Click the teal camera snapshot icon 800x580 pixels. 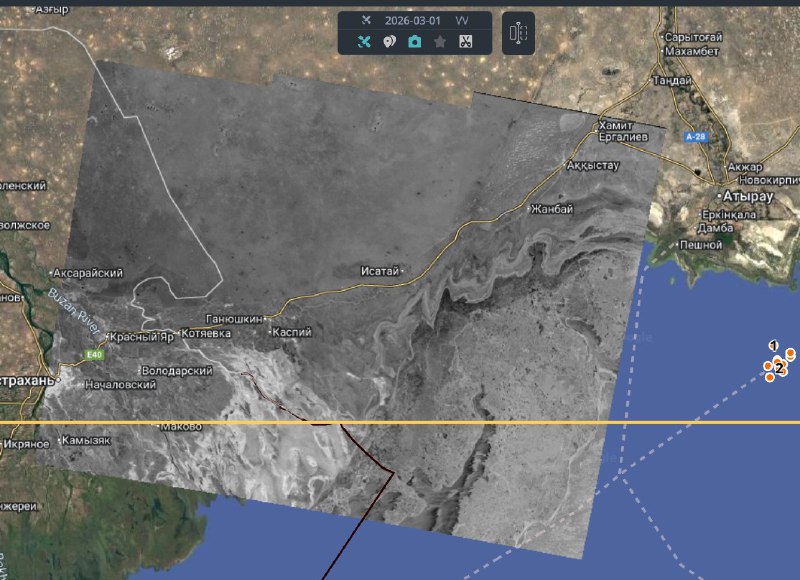coord(414,42)
